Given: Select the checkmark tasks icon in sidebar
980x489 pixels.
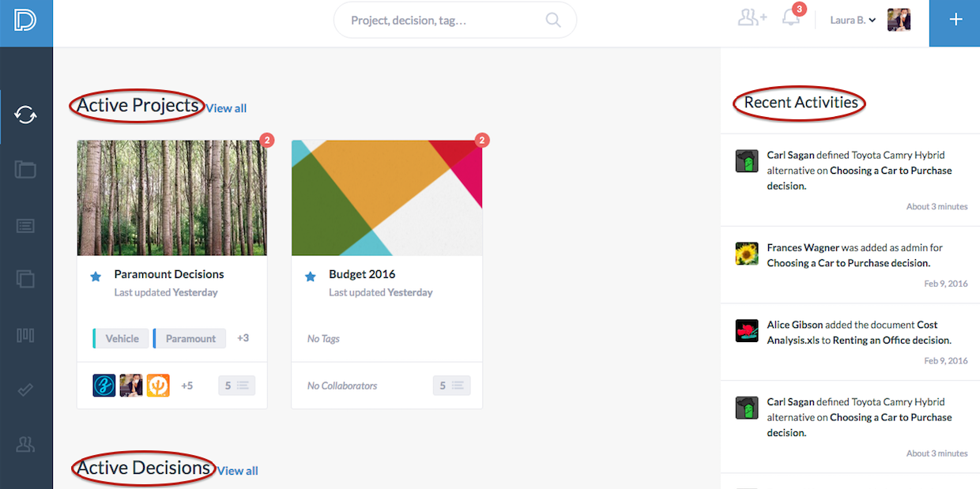Looking at the screenshot, I should pyautogui.click(x=26, y=389).
